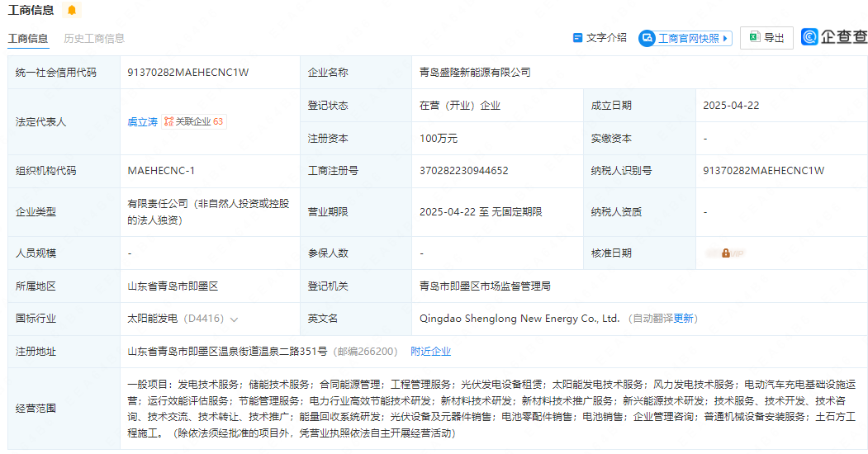Click the 工商官网快照 search icon
This screenshot has height=454, width=868.
[647, 38]
